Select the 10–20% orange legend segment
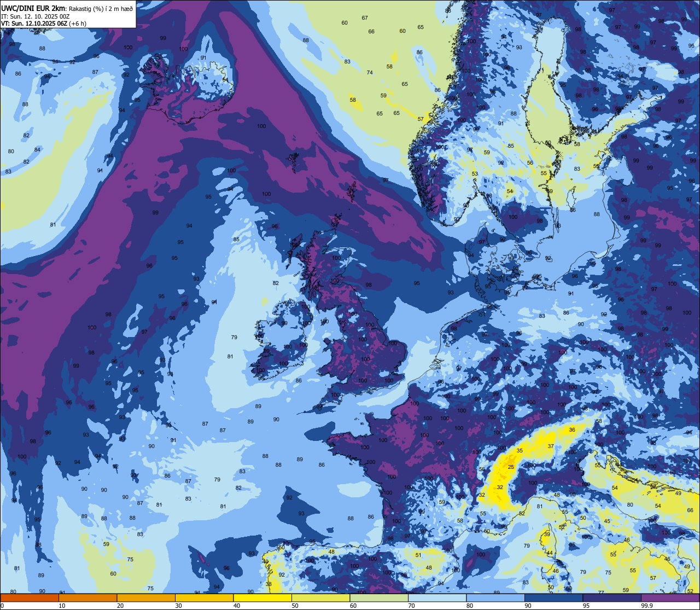The height and width of the screenshot is (610, 700). point(87,597)
